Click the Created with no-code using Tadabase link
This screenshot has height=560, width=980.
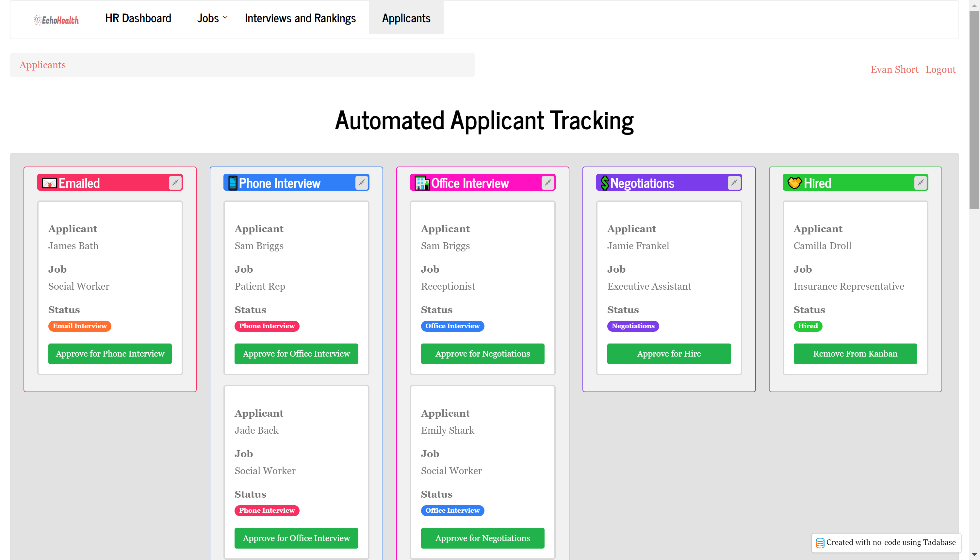click(x=887, y=543)
